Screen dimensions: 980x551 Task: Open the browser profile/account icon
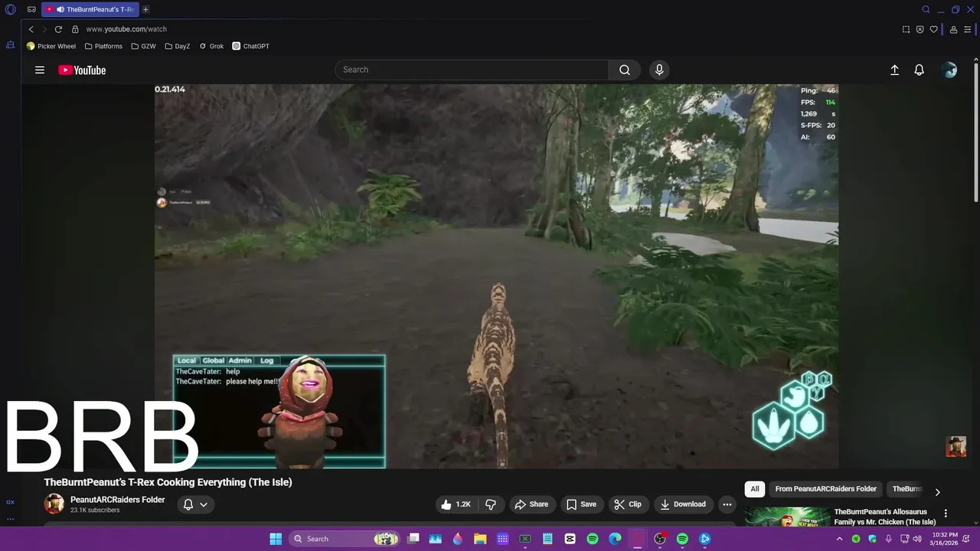[x=954, y=29]
